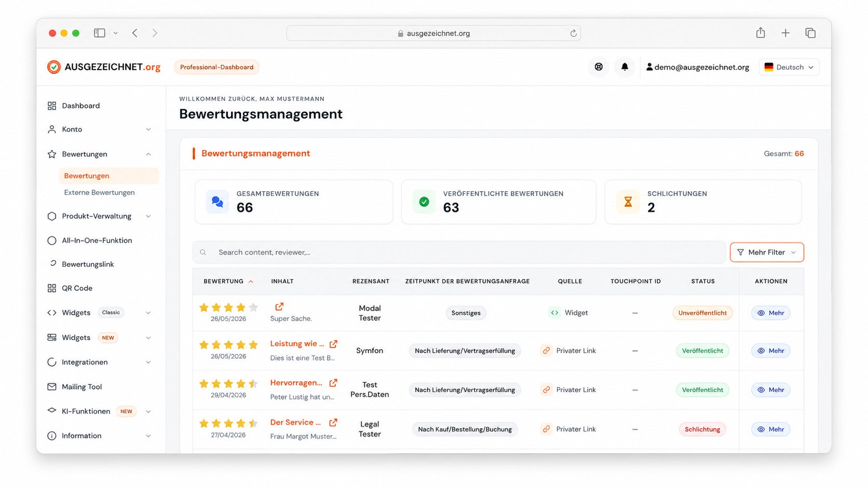Image resolution: width=868 pixels, height=489 pixels.
Task: Click the Gesamtbewertungen chat bubbles icon
Action: pyautogui.click(x=218, y=202)
